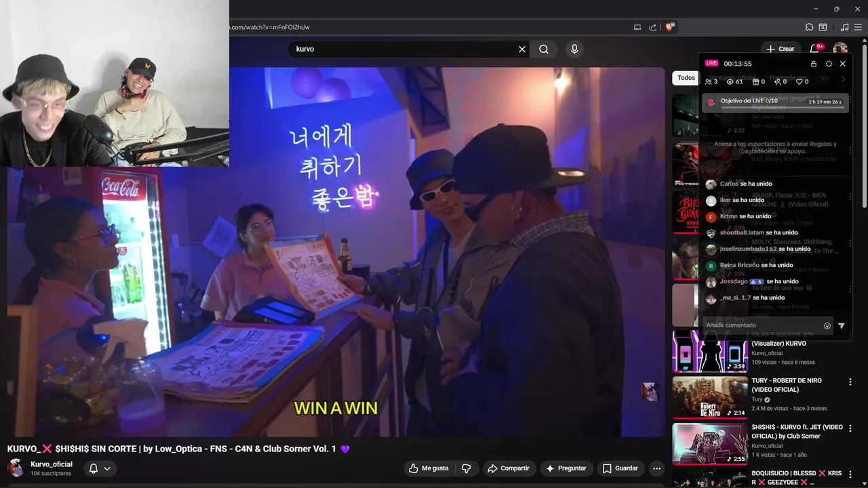Open the $HI$HI$ 2:55 video thumbnail
This screenshot has height=488, width=868.
click(710, 444)
